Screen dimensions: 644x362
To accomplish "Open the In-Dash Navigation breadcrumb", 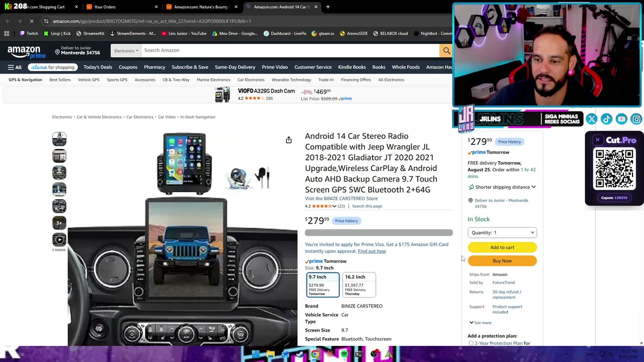I will [198, 117].
